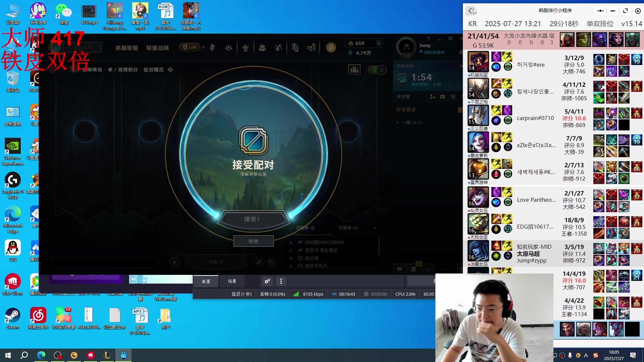Open the Riot Client desktop shortcut
Screen dimensions: 644x362
click(13, 284)
